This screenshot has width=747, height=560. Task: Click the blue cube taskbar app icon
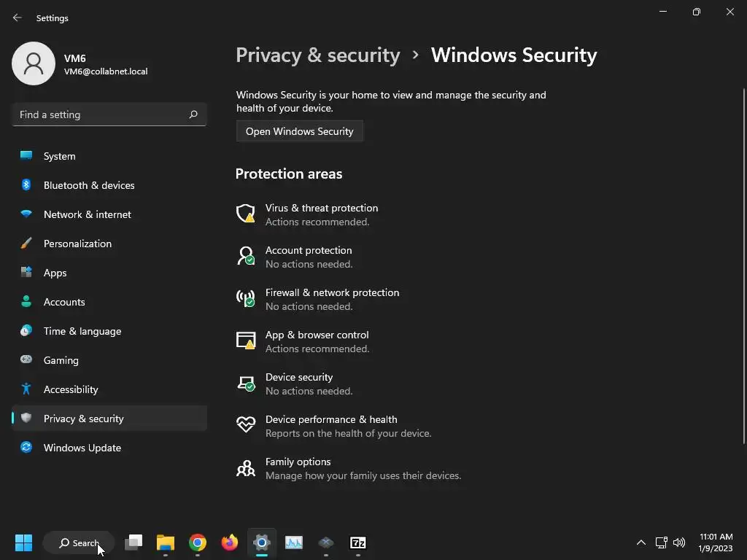[x=326, y=542]
